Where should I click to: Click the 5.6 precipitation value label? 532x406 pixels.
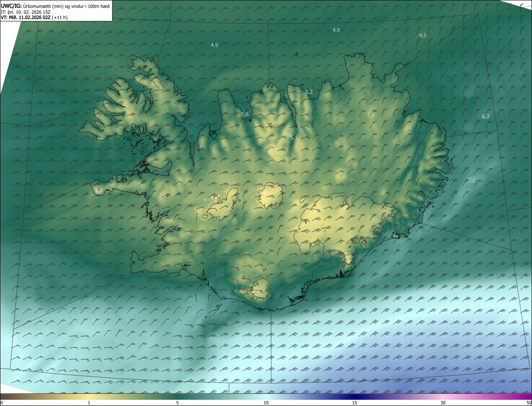(245, 115)
